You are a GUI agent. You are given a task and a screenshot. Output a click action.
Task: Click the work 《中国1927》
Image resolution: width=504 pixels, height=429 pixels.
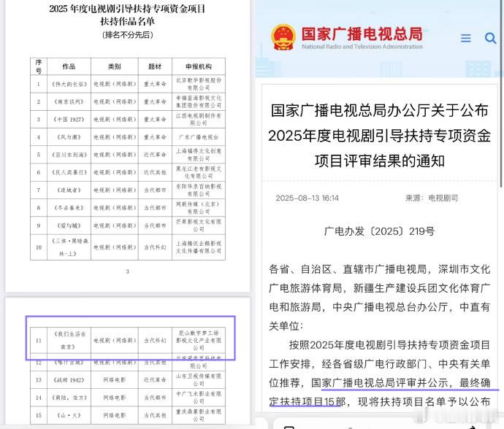pos(69,120)
